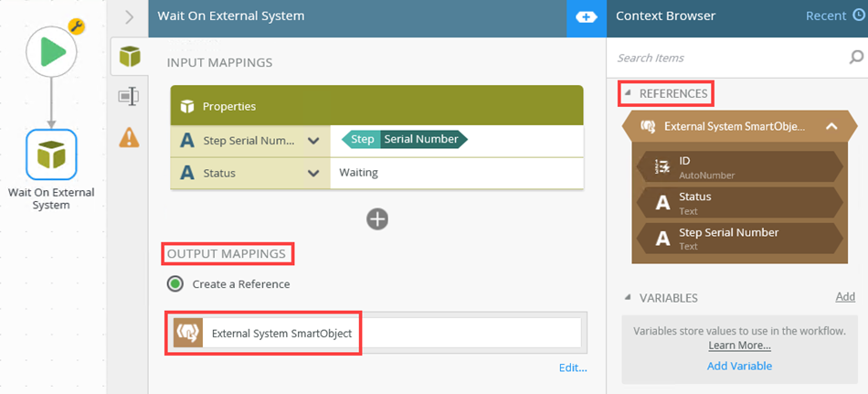Select the Wait On External System step icon
The width and height of the screenshot is (868, 394).
[51, 155]
